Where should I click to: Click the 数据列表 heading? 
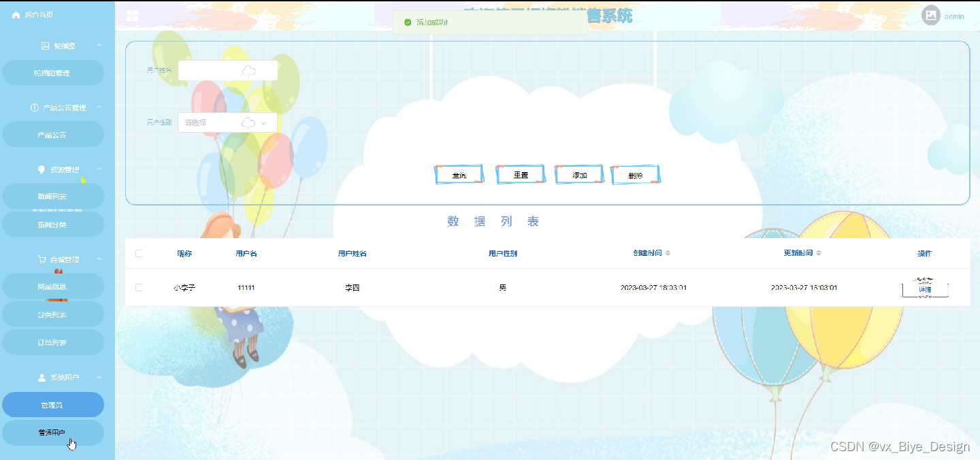(x=493, y=221)
